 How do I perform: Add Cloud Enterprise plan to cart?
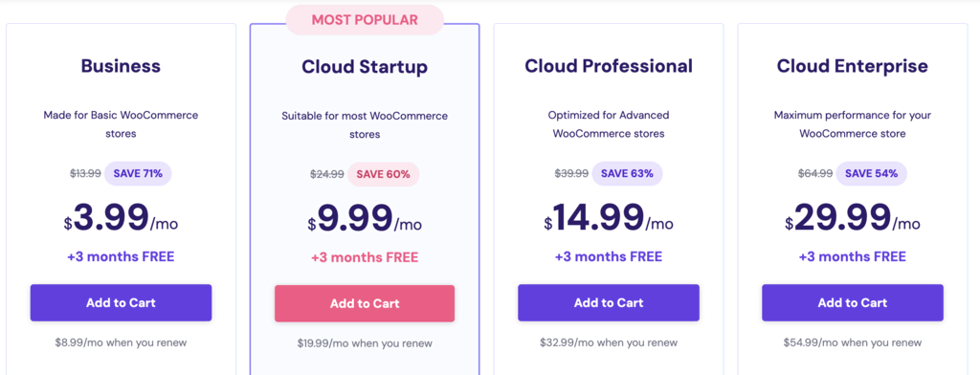click(853, 303)
